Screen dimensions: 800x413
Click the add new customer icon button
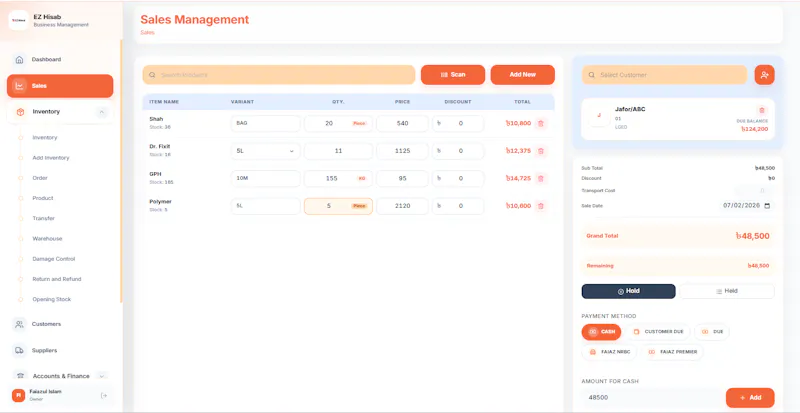tap(764, 75)
